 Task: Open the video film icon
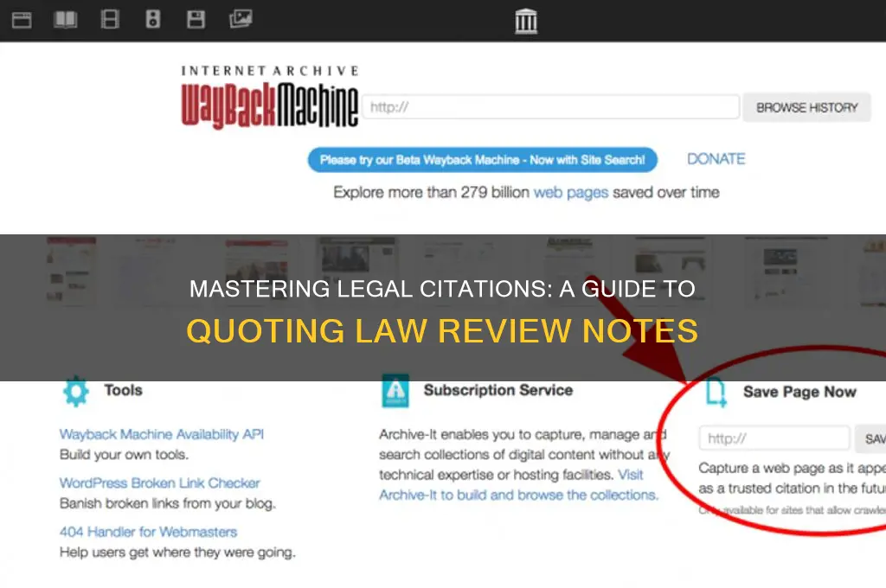coord(110,19)
